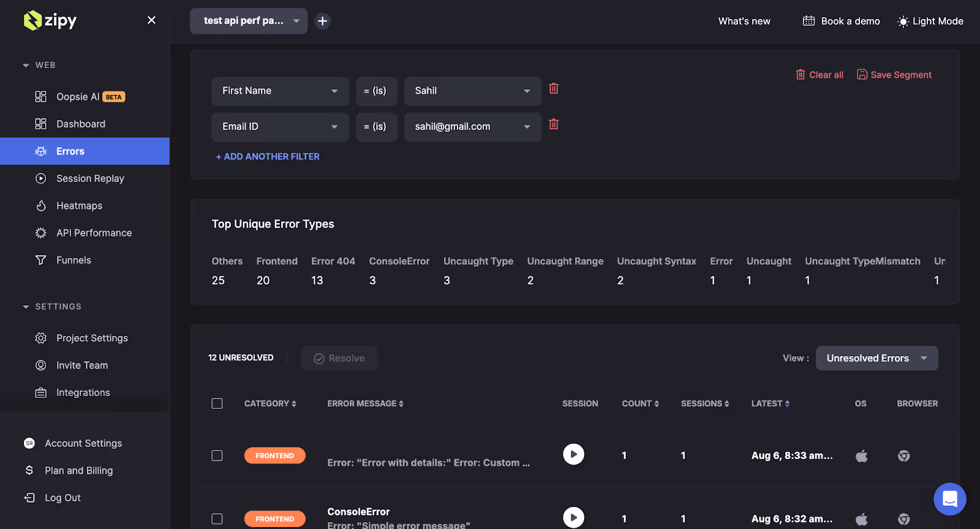The image size is (980, 529).
Task: Collapse the WEB section
Action: tap(39, 65)
